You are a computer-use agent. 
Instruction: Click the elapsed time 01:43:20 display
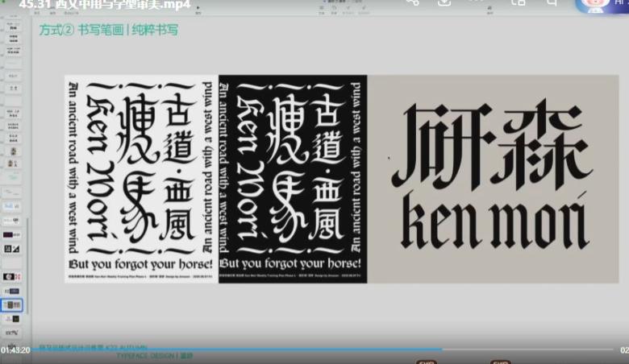coord(15,350)
